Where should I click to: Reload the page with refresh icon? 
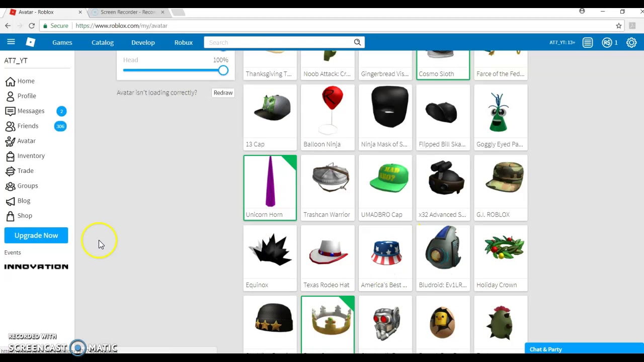[x=32, y=26]
